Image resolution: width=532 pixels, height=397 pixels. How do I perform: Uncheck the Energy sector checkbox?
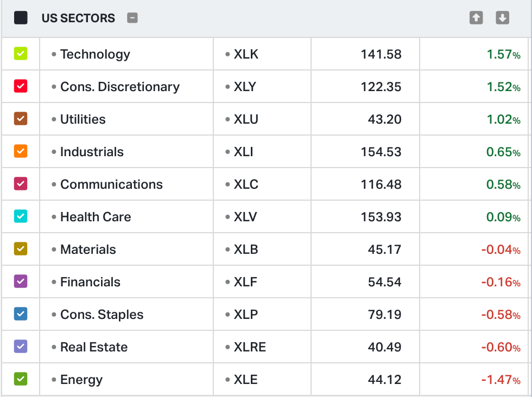pos(21,379)
